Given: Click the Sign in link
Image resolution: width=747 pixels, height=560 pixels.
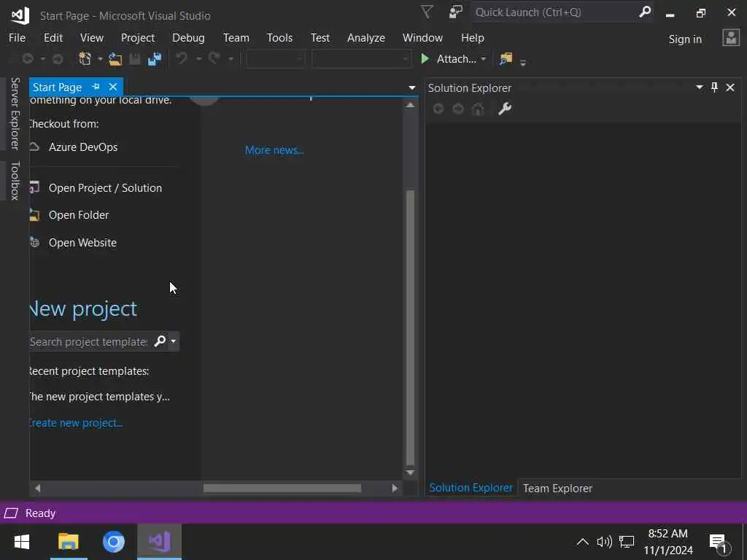Looking at the screenshot, I should tap(685, 39).
